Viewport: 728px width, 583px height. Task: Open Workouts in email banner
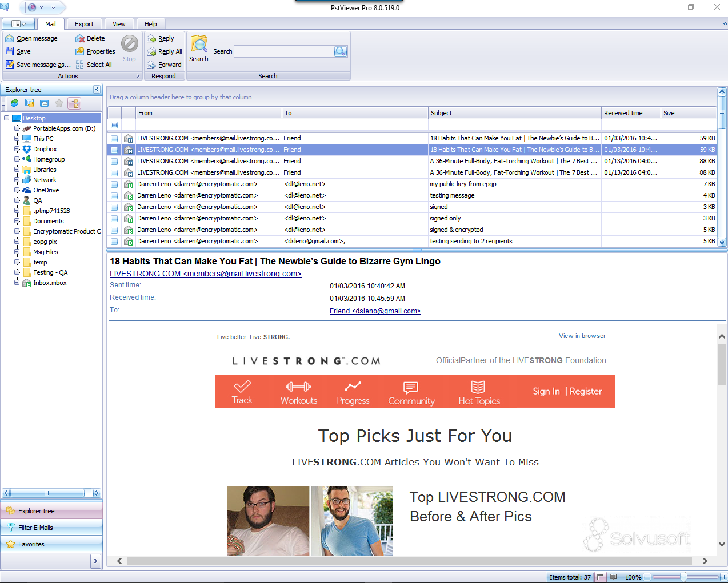point(299,393)
